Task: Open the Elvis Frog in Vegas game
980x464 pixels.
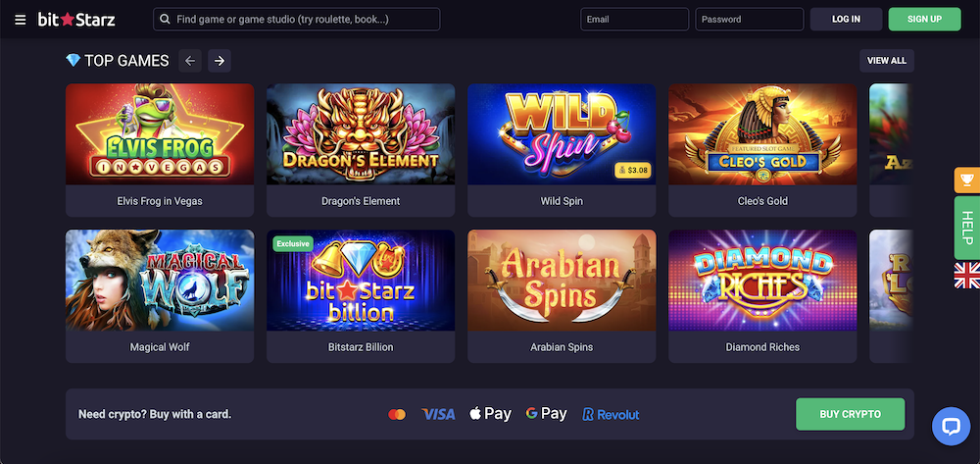Action: click(160, 134)
